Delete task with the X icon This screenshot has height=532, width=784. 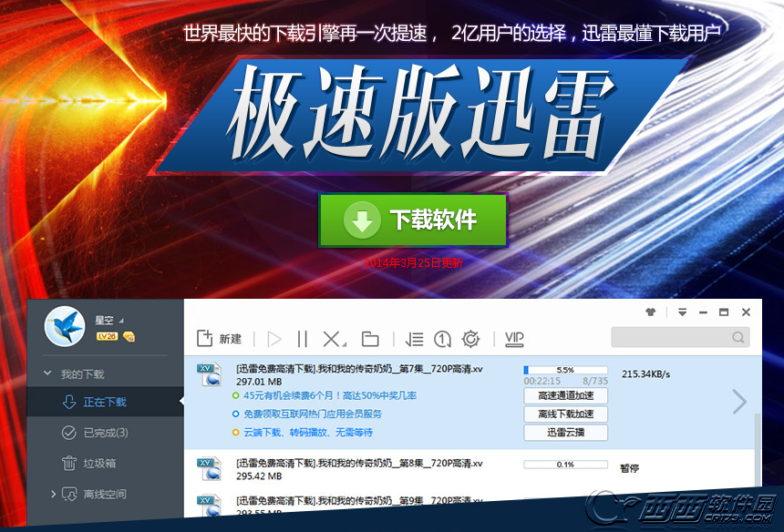331,339
